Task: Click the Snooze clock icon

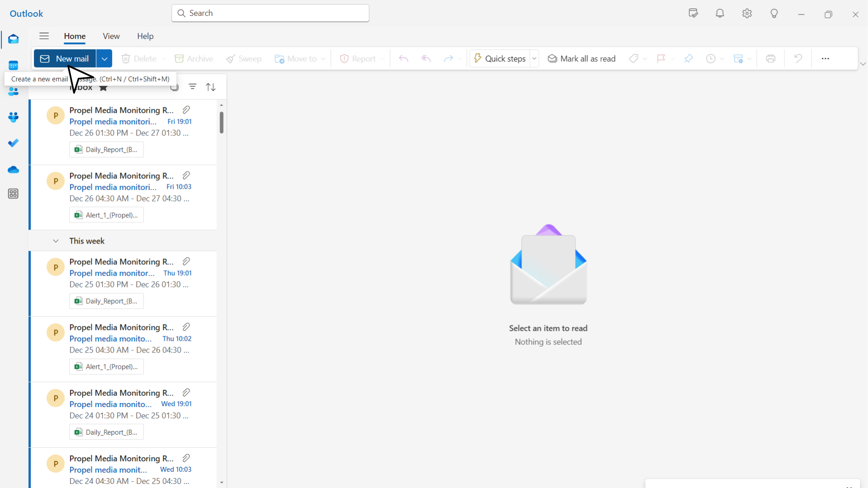Action: pyautogui.click(x=711, y=59)
